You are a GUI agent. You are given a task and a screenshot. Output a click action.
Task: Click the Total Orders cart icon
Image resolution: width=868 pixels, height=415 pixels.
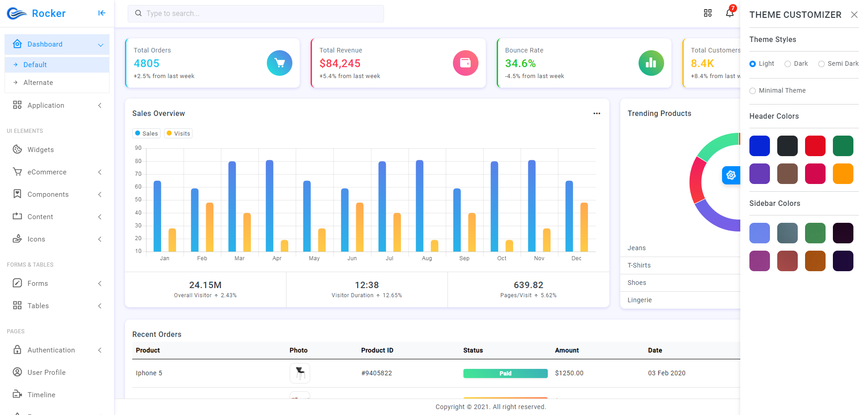coord(279,63)
